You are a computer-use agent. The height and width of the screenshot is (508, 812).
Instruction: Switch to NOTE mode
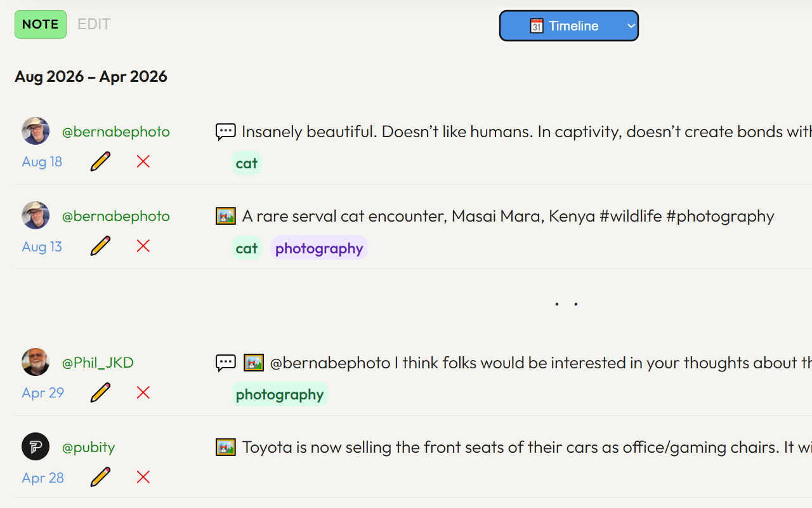(x=41, y=24)
